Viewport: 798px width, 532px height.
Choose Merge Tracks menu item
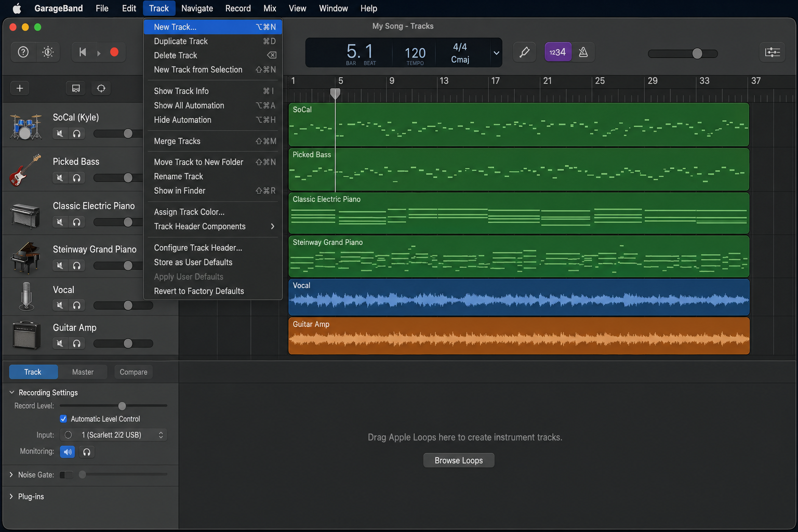coord(214,141)
